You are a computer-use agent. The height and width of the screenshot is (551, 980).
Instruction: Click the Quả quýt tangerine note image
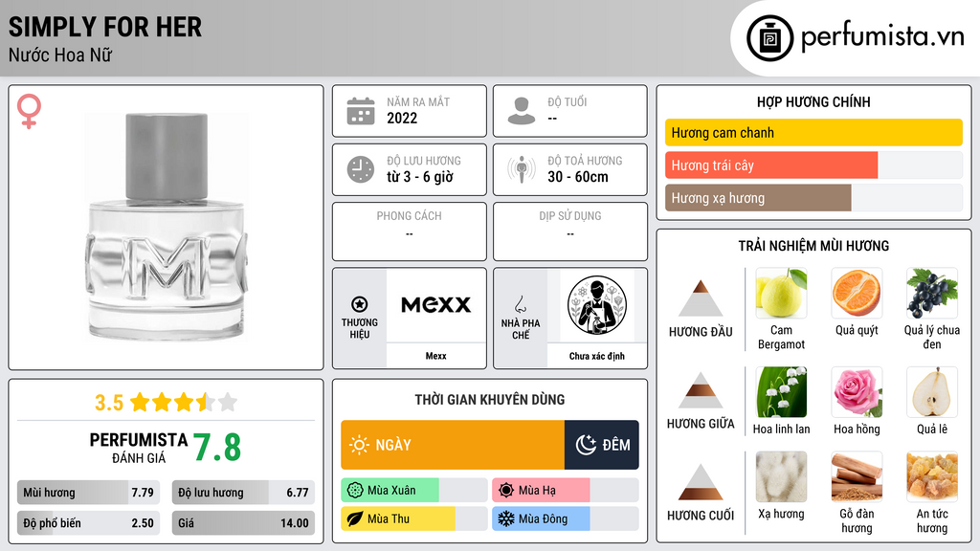(x=857, y=293)
